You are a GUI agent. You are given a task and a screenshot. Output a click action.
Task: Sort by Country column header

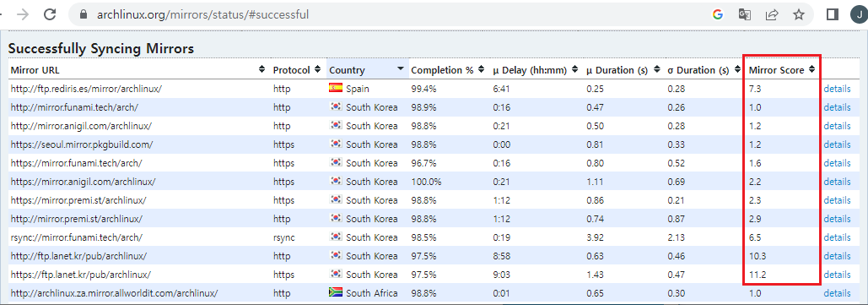pos(368,70)
